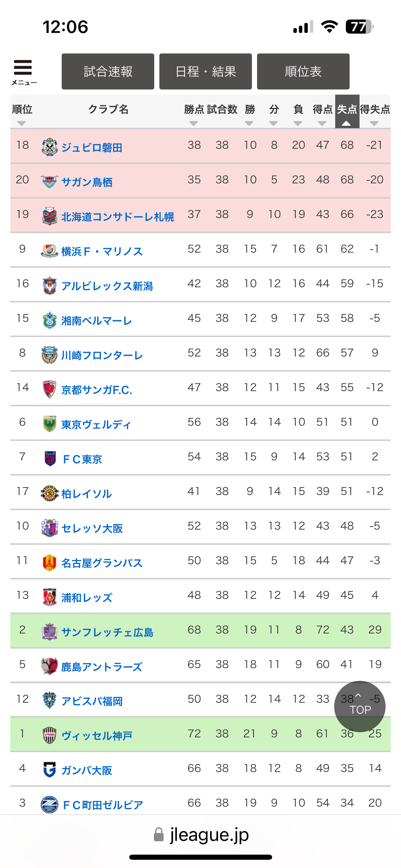Tap the Sagan Tosu club emblem
Viewport: 401px width, 868px height.
pyautogui.click(x=50, y=182)
